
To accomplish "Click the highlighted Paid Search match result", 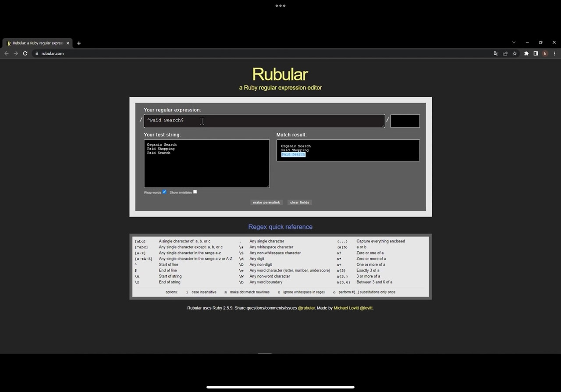I will click(x=293, y=154).
